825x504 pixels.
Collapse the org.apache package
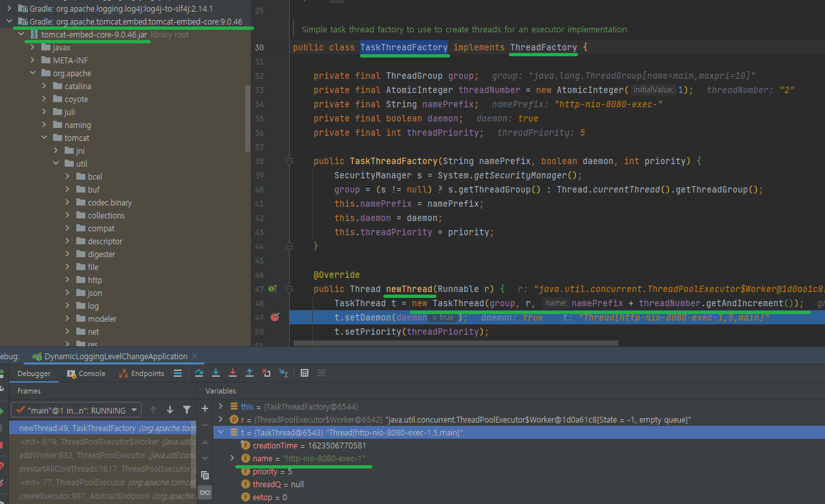pos(33,73)
